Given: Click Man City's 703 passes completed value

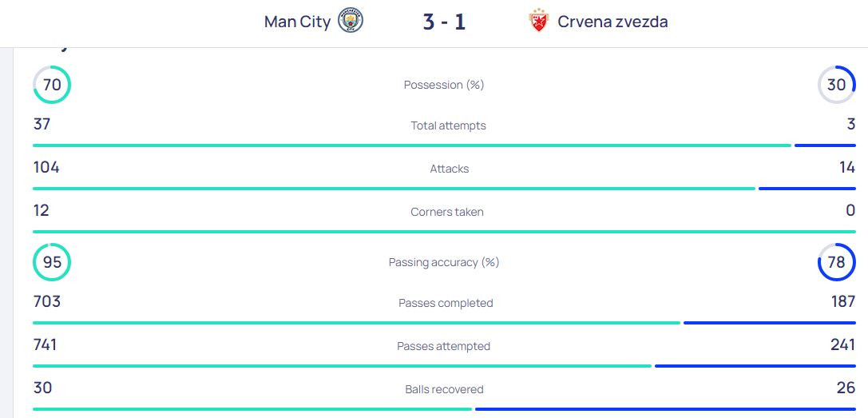Looking at the screenshot, I should point(47,301).
